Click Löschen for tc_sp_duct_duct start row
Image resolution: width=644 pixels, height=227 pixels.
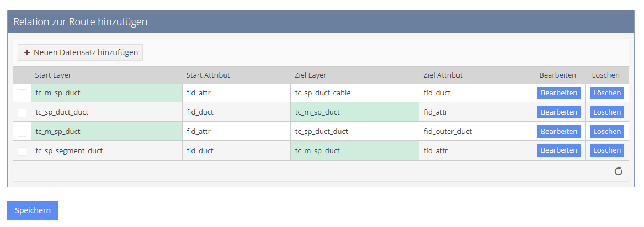(606, 112)
